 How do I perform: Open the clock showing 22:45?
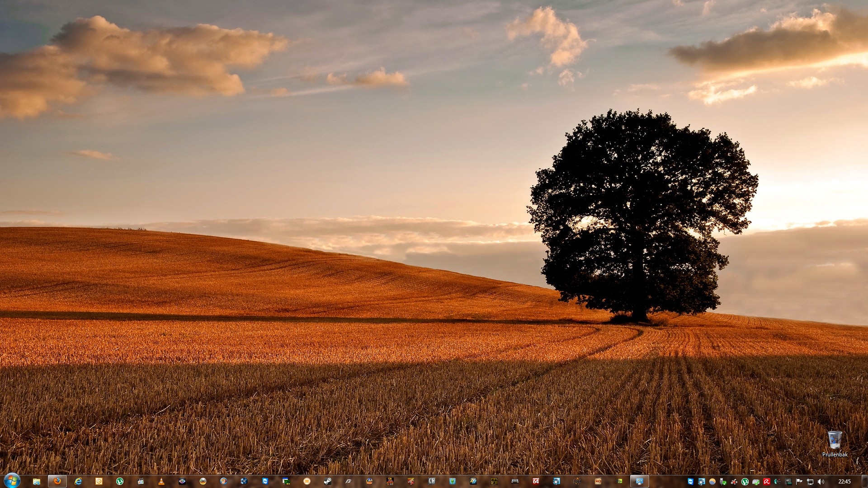[844, 482]
